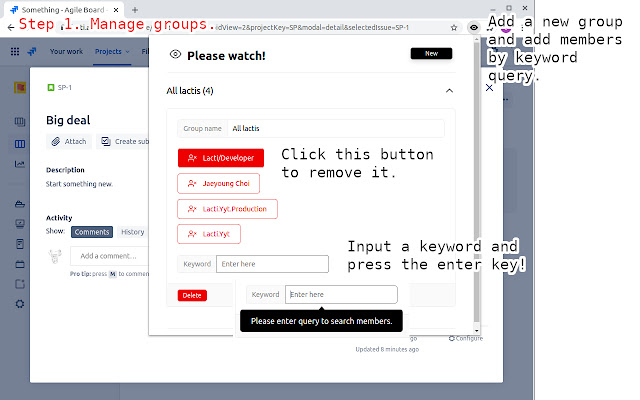Open the releases ship icon in the sidebar

point(20,204)
